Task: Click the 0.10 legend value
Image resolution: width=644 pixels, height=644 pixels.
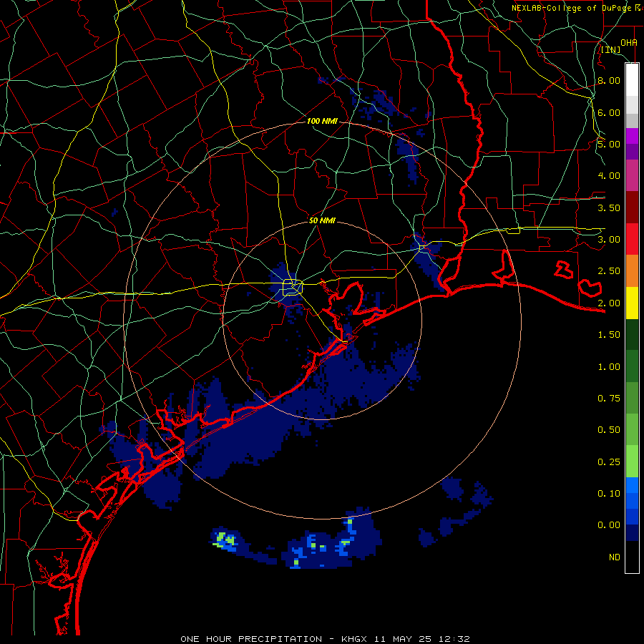Action: [609, 494]
